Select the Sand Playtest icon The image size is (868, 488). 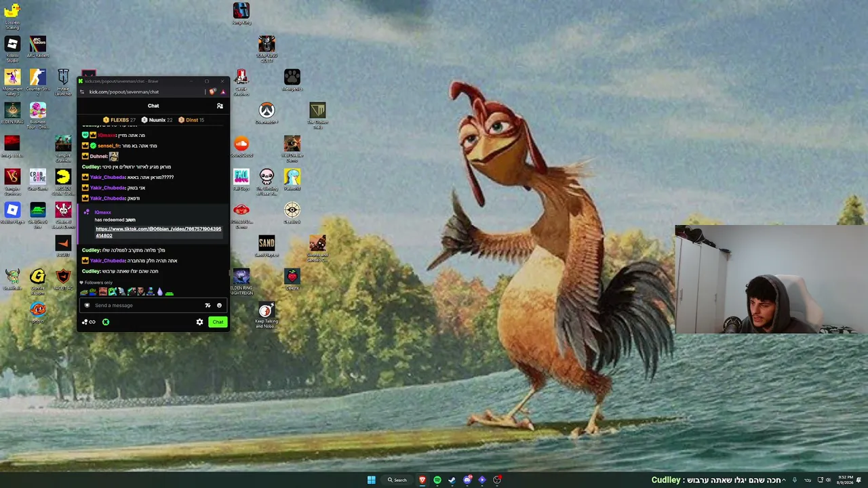(267, 247)
